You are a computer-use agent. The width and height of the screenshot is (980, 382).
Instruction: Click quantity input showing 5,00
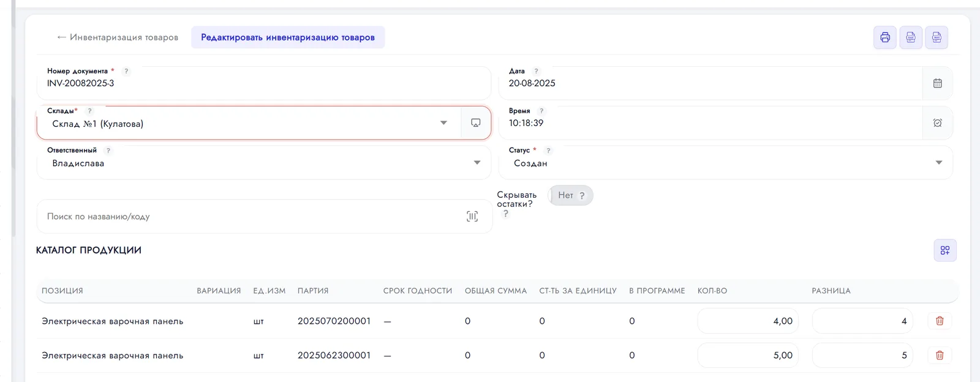(748, 355)
